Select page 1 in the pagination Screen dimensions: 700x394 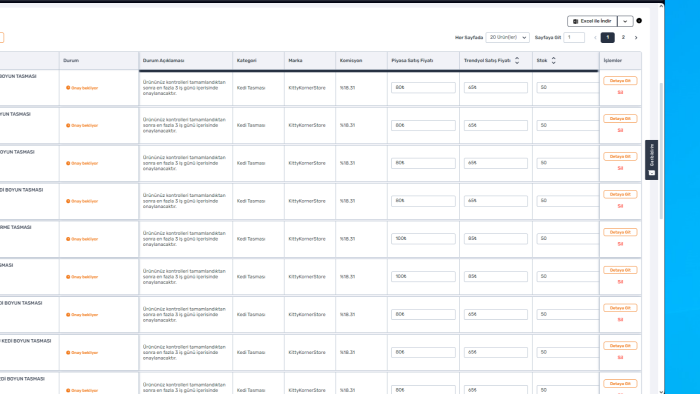tap(608, 37)
